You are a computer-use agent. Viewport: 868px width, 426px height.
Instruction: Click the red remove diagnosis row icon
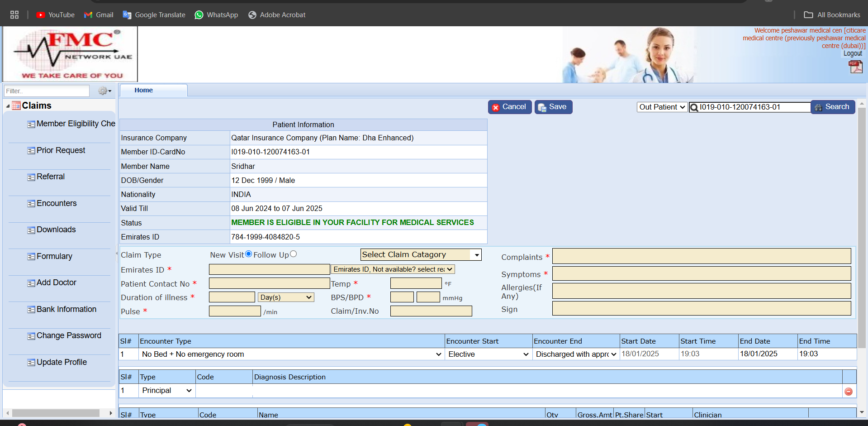click(x=849, y=392)
